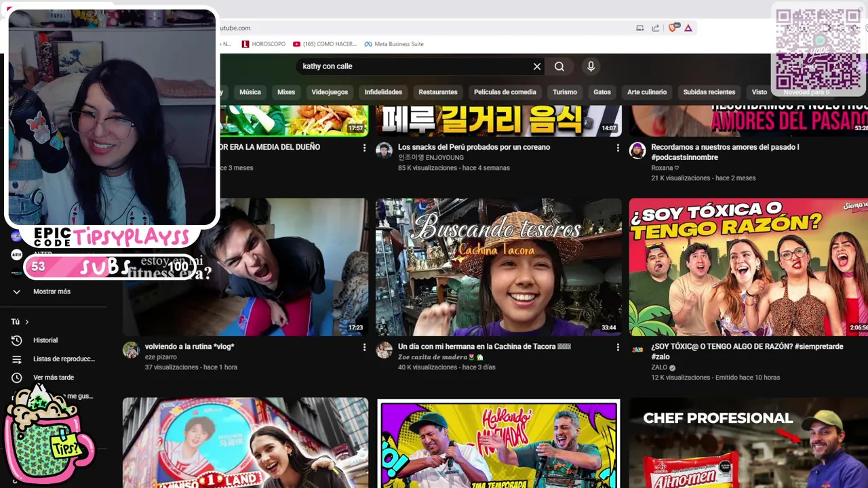868x488 pixels.
Task: Select the Subidas recientes filter chip
Action: (709, 92)
